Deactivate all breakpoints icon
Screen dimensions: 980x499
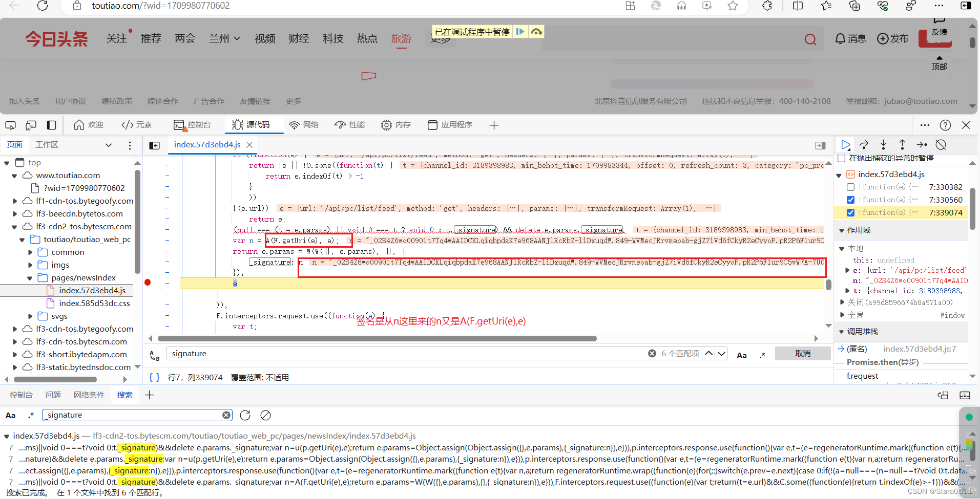pos(941,145)
